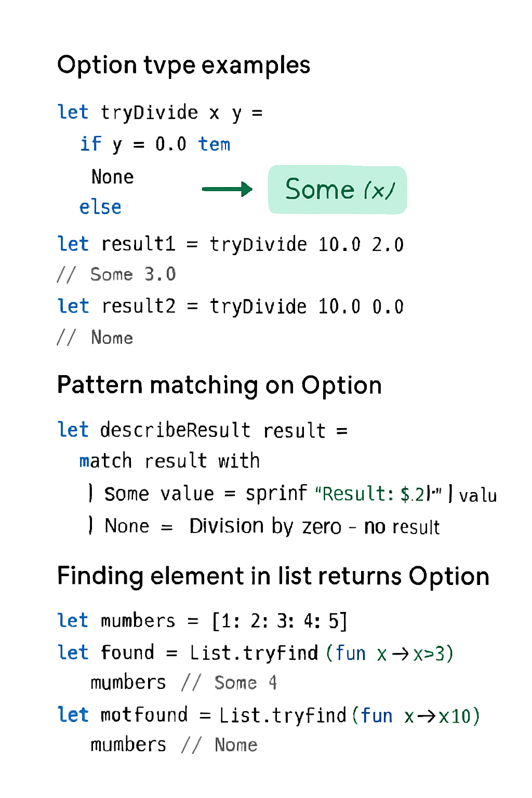The height and width of the screenshot is (798, 532).
Task: Select the "// Some 4" comment
Action: tap(229, 683)
